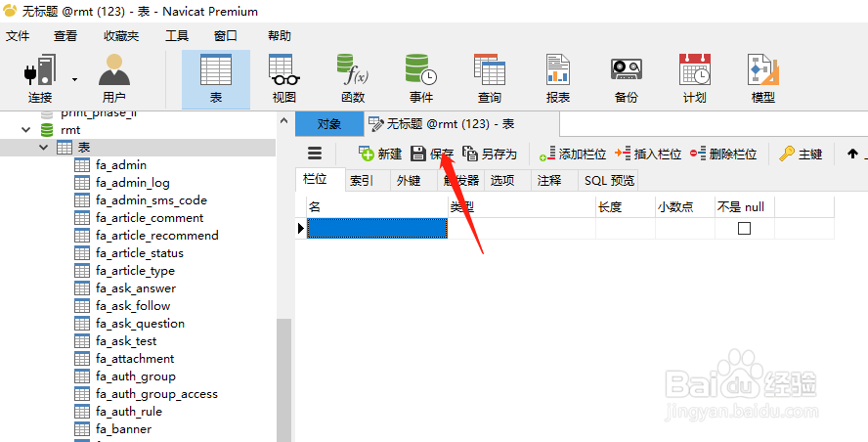Switch to the SQL 预览 tab

(609, 181)
